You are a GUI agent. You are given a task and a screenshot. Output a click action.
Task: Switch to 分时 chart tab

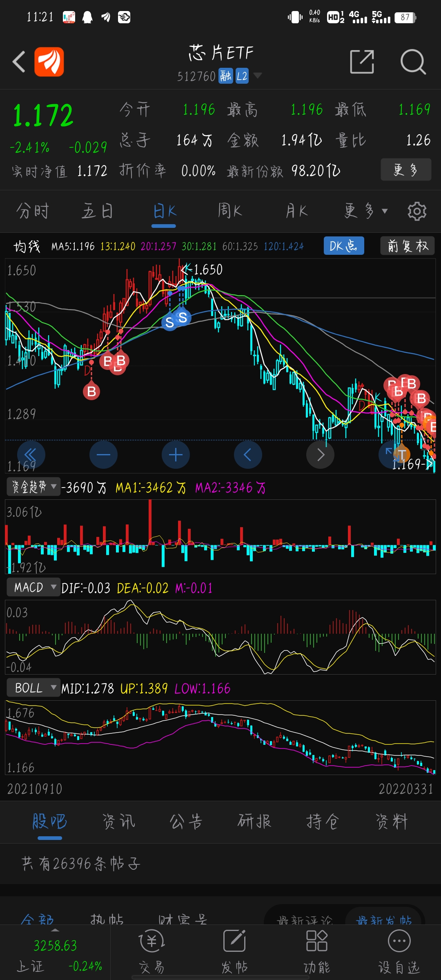pyautogui.click(x=33, y=211)
